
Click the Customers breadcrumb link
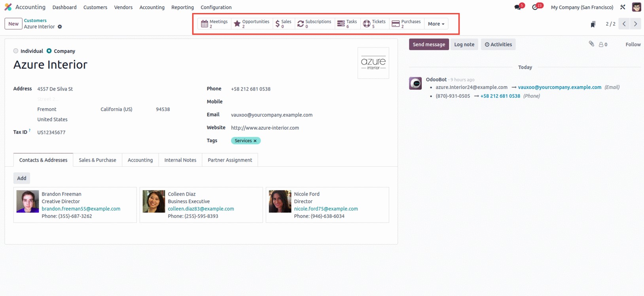click(35, 21)
